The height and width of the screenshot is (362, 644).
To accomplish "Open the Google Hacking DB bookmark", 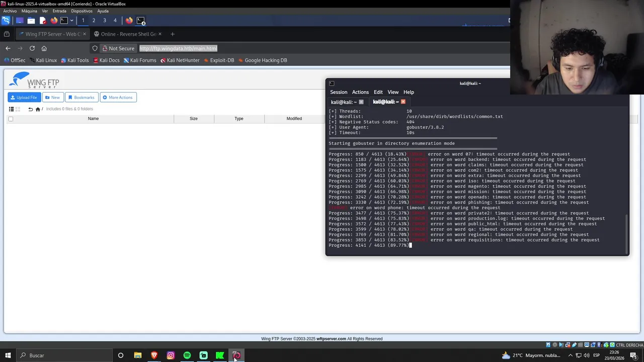I will click(263, 60).
